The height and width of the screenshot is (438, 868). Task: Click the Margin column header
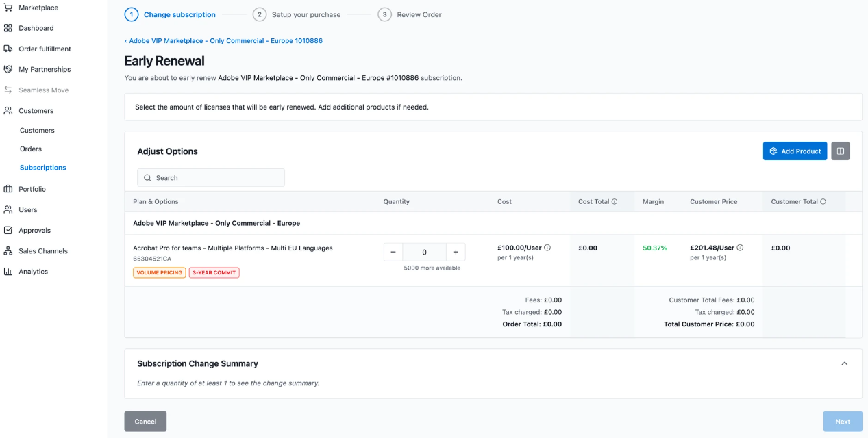tap(653, 201)
